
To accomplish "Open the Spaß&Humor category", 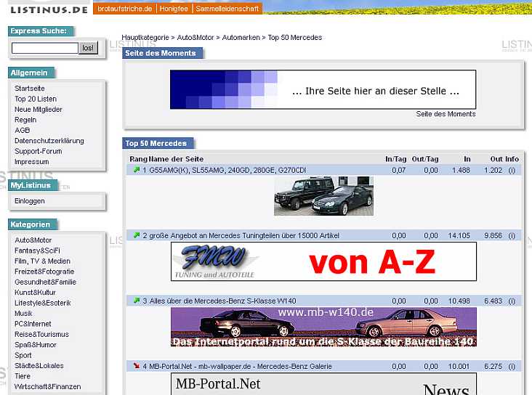I will pyautogui.click(x=36, y=345).
